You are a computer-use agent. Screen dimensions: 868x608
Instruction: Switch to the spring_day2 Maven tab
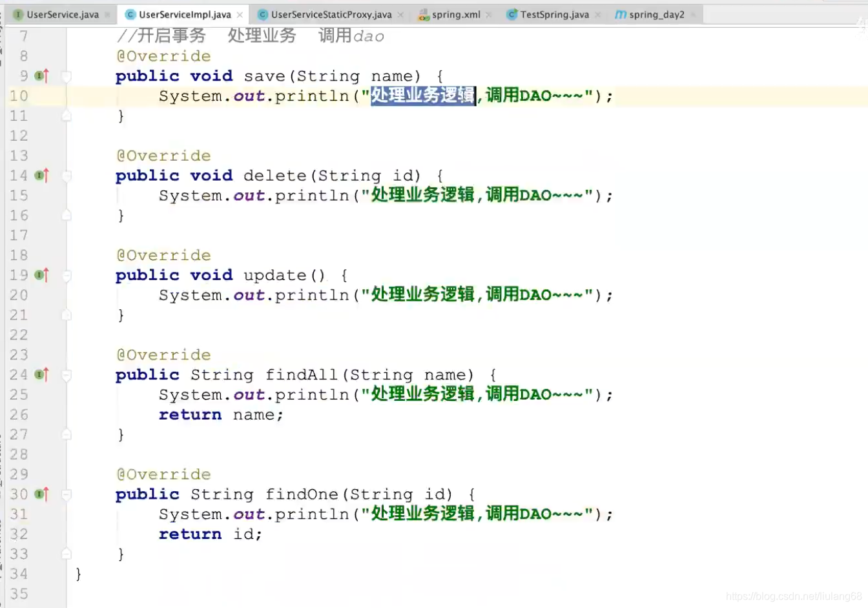pyautogui.click(x=656, y=15)
